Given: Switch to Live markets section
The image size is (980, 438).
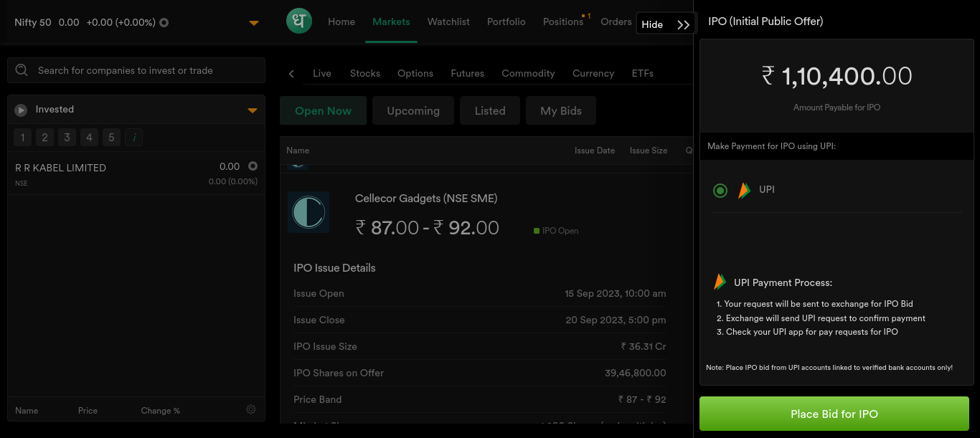Looking at the screenshot, I should (x=322, y=73).
